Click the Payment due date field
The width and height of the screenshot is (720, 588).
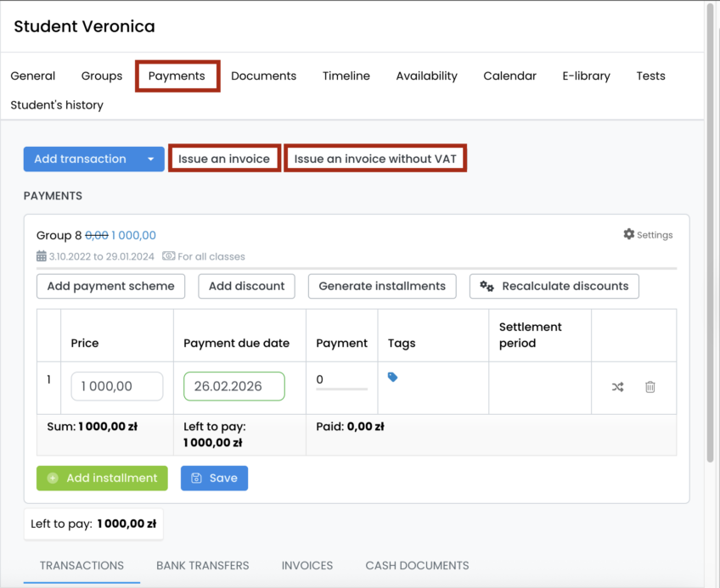click(x=233, y=387)
